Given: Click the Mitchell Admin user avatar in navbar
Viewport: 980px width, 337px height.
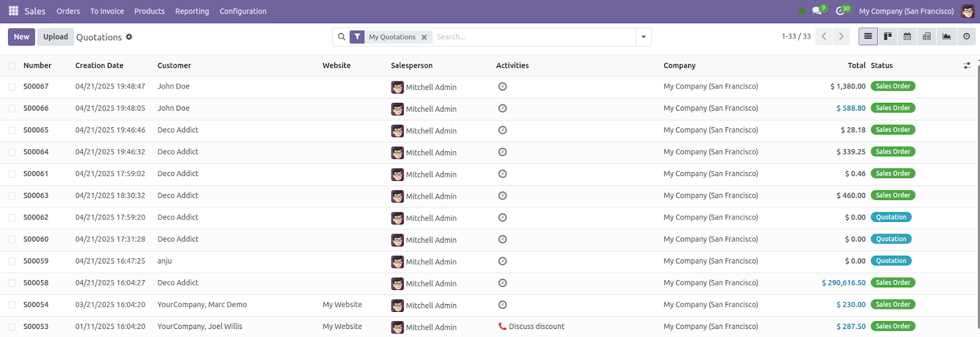Looking at the screenshot, I should 968,11.
